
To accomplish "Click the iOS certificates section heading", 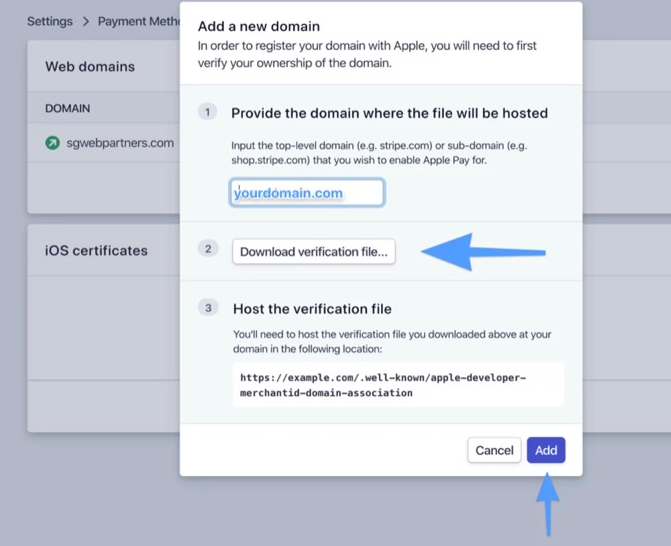I will pos(96,251).
